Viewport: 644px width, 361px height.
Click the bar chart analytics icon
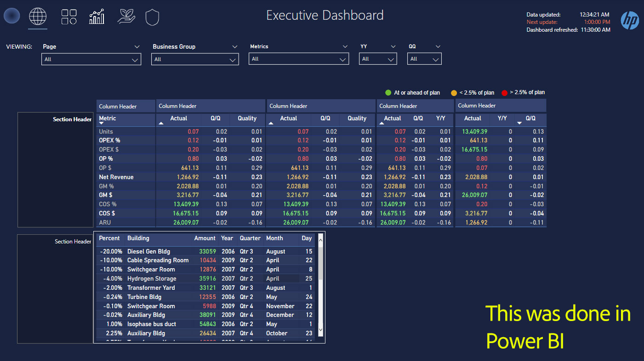[97, 17]
